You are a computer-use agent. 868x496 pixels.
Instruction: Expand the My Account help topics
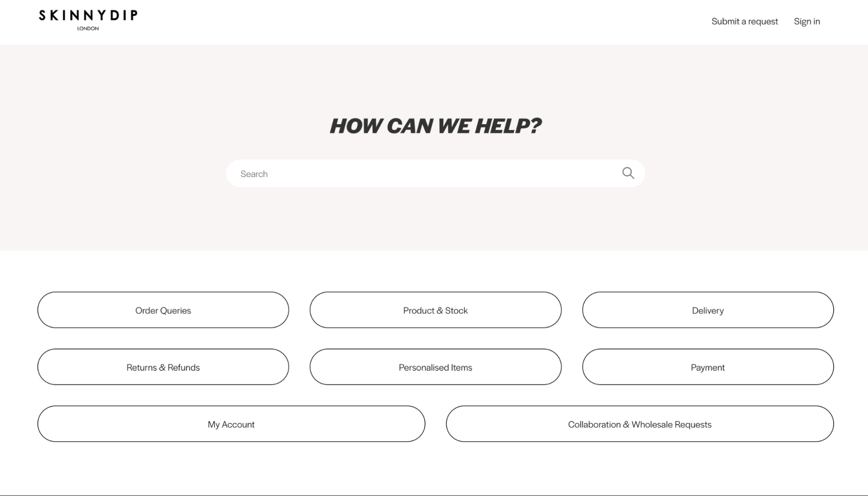231,424
